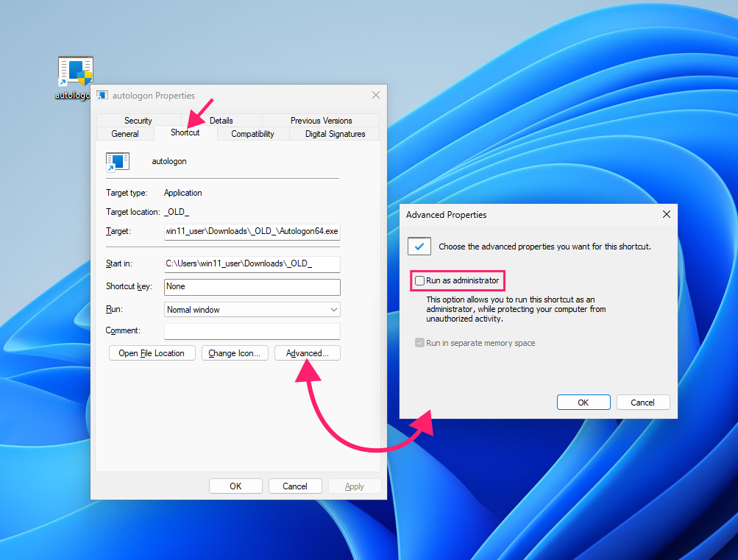738x560 pixels.
Task: Click the autologon icon in Properties title bar
Action: click(102, 96)
